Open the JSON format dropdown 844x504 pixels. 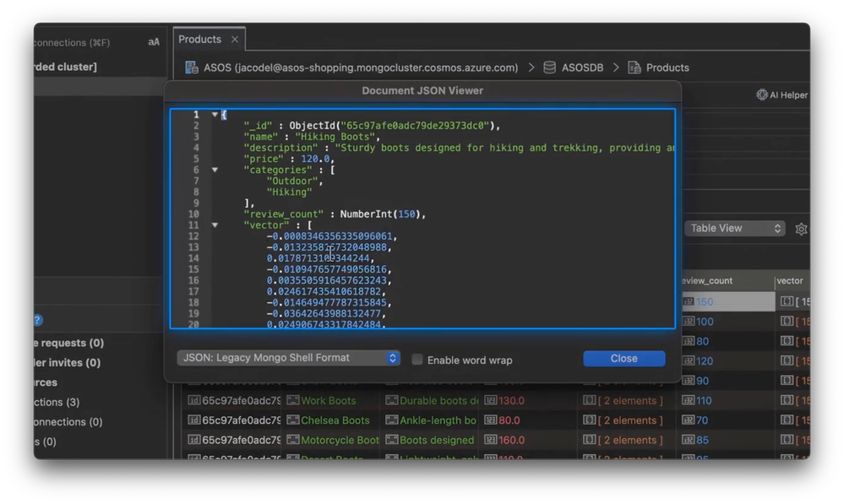288,358
